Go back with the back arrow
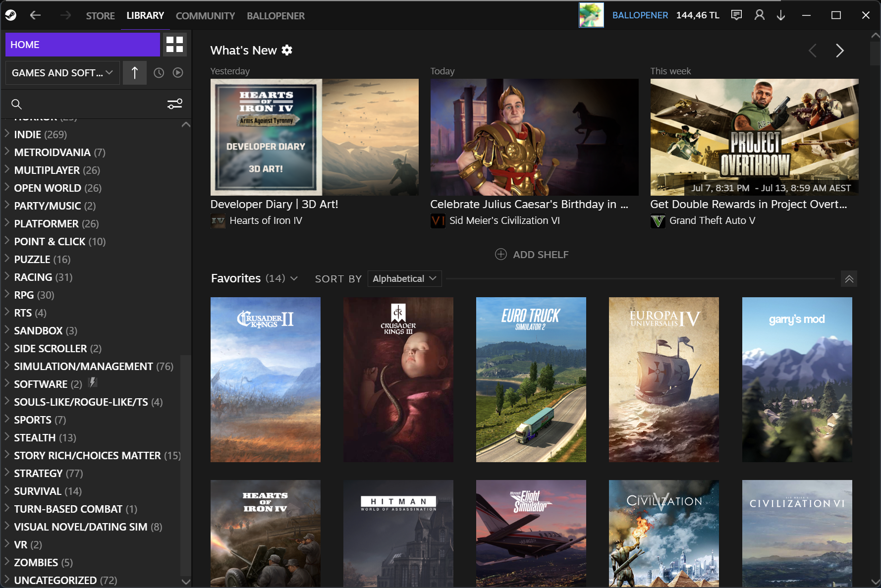The image size is (881, 588). [x=35, y=15]
